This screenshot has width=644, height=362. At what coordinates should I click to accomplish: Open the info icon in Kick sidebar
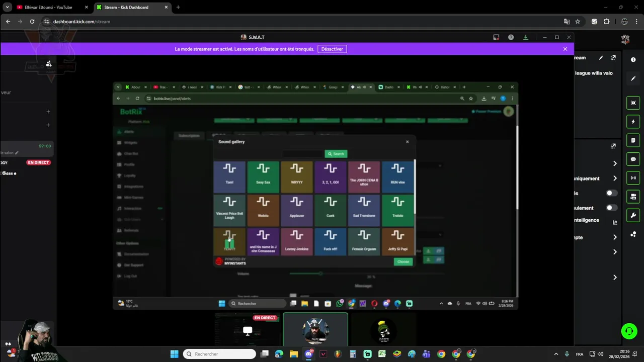pyautogui.click(x=633, y=60)
